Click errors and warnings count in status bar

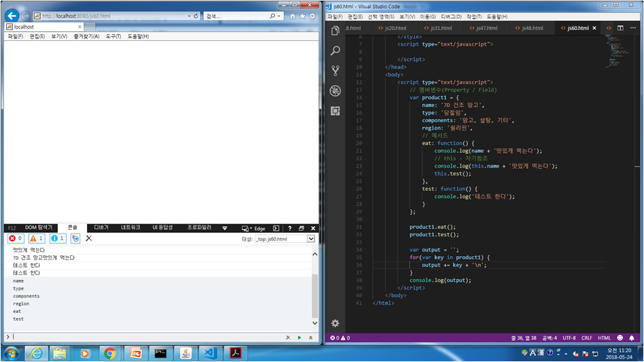coord(340,338)
